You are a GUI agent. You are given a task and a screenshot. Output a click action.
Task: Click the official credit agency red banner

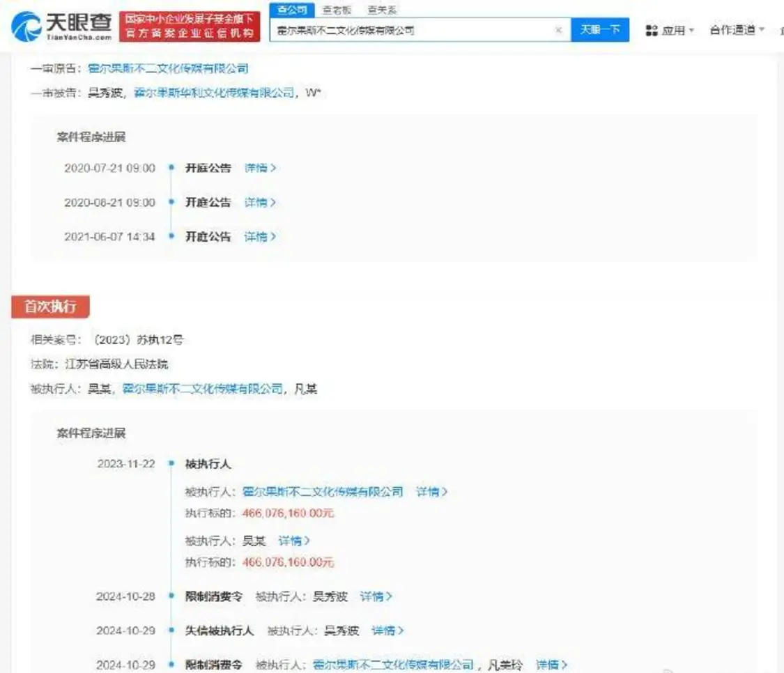[x=189, y=26]
